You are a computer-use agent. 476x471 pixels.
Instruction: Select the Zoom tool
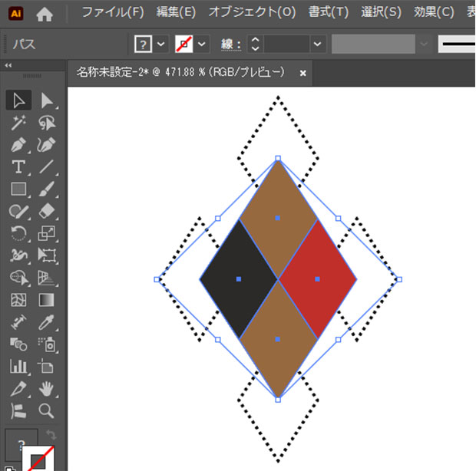coord(47,410)
